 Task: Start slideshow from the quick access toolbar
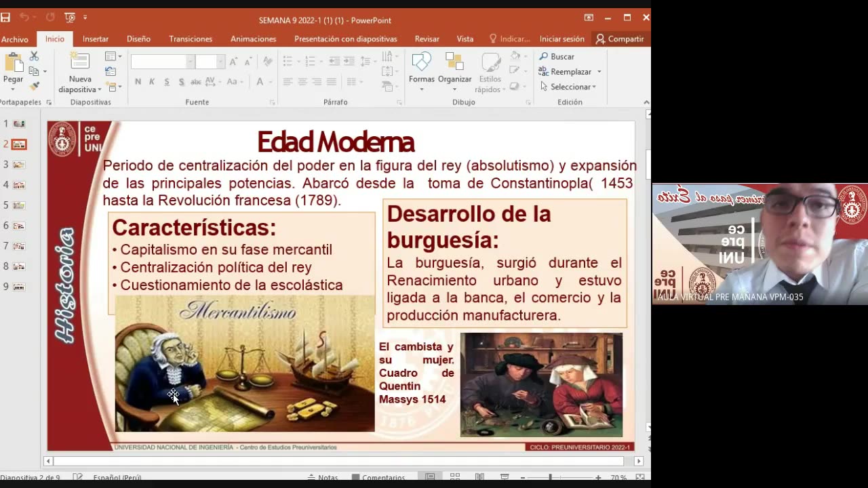(x=70, y=17)
